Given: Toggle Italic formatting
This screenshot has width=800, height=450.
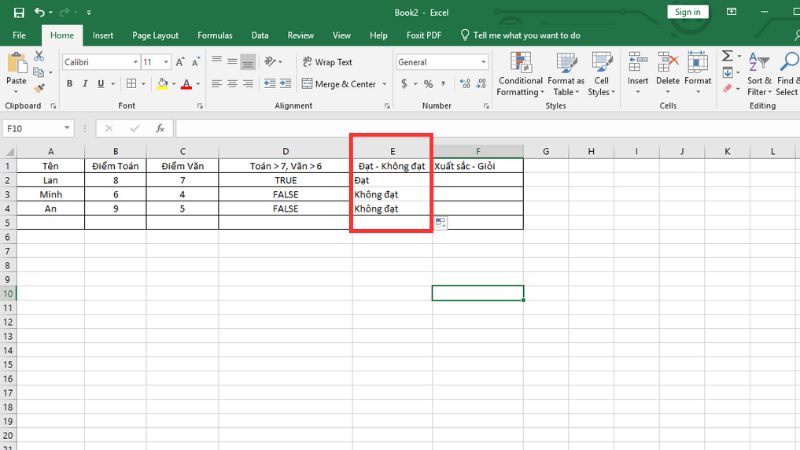Looking at the screenshot, I should coord(83,85).
